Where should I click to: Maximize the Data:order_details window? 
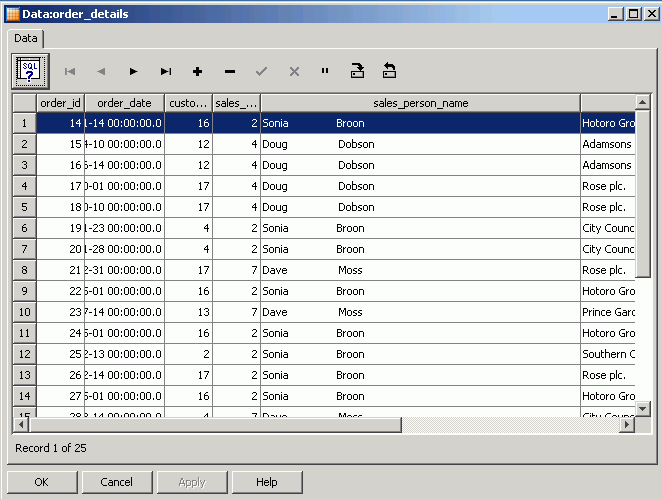coord(633,14)
